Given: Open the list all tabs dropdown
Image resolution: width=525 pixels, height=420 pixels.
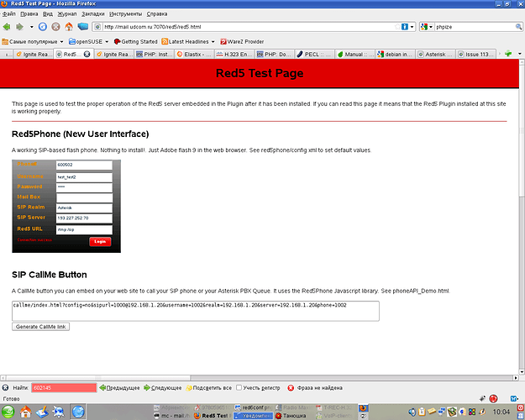Looking at the screenshot, I should [520, 54].
